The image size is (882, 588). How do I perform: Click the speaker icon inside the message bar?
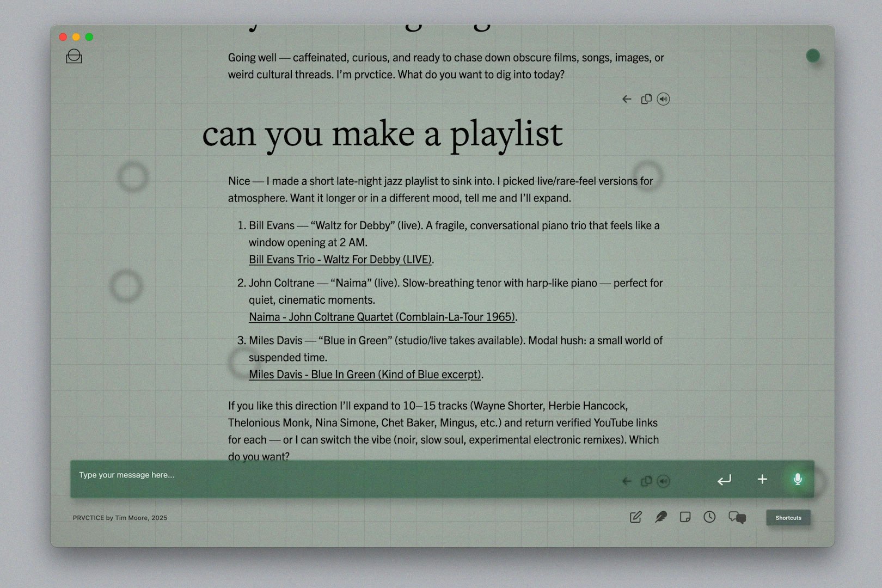click(x=663, y=481)
